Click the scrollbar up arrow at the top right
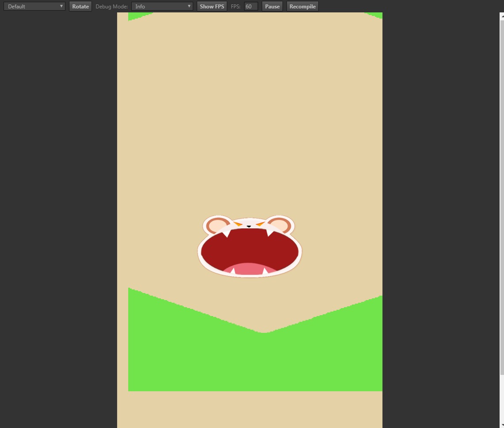The image size is (504, 428). tap(502, 15)
